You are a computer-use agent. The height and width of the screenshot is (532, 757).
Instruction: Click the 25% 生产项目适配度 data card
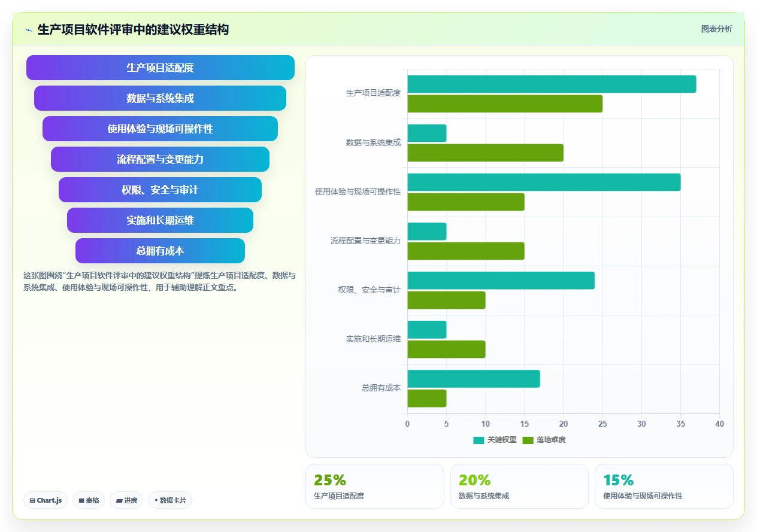tap(375, 486)
